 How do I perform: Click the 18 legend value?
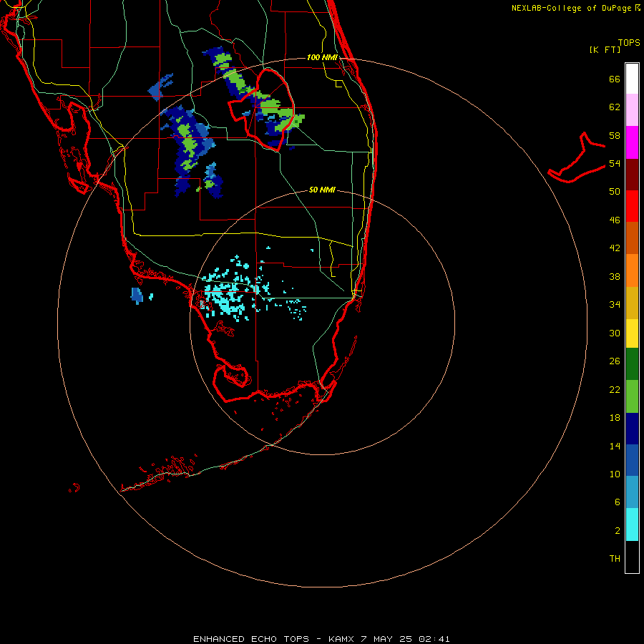615,418
